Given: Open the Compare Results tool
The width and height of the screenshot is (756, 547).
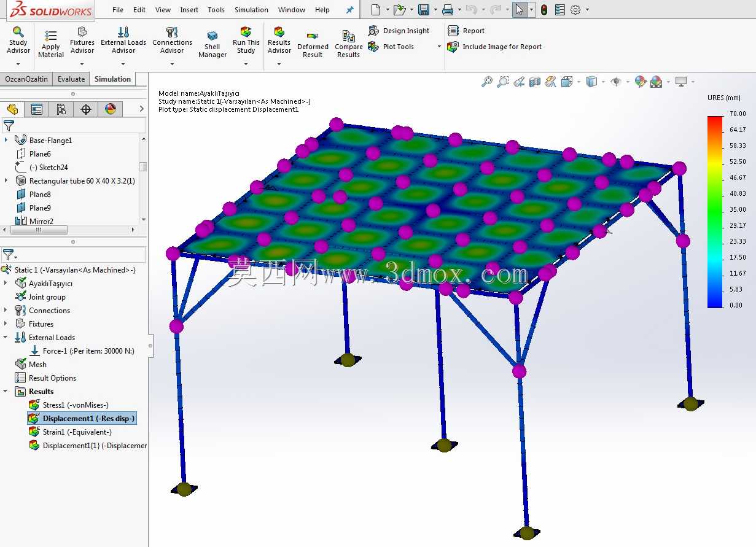Looking at the screenshot, I should [x=349, y=45].
